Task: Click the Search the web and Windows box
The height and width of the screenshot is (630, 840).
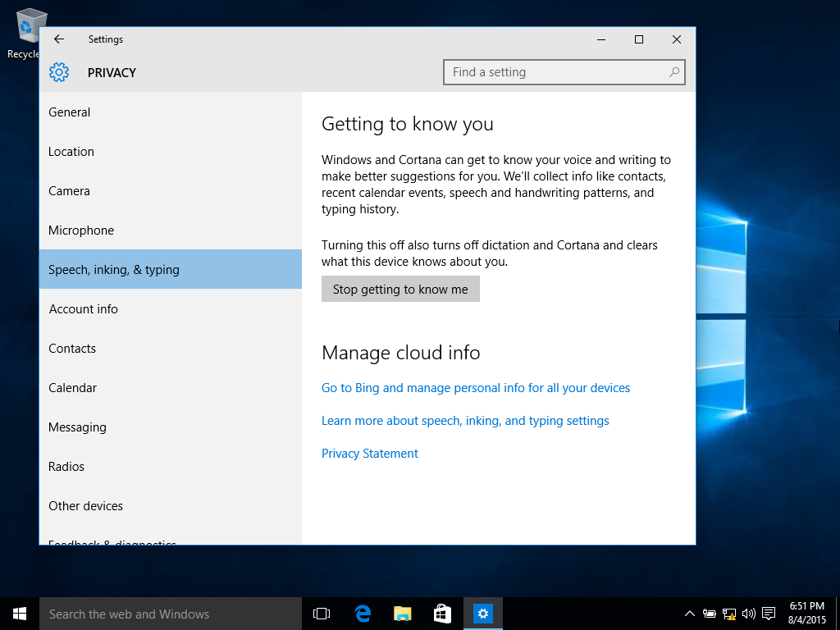Action: click(171, 614)
